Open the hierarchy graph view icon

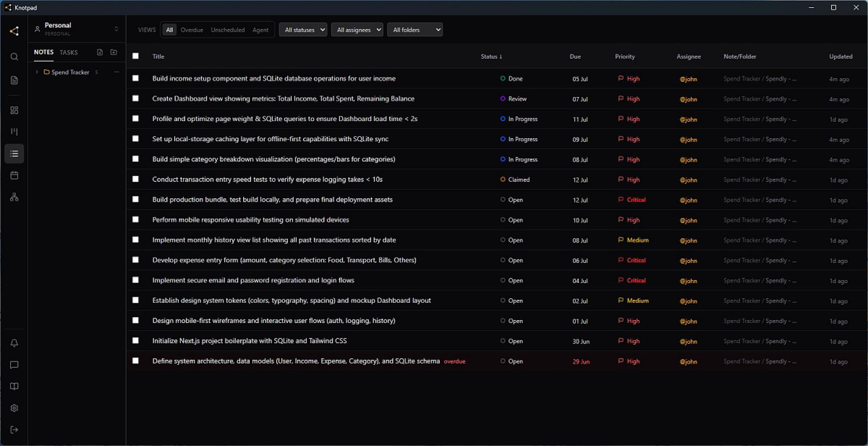point(14,197)
